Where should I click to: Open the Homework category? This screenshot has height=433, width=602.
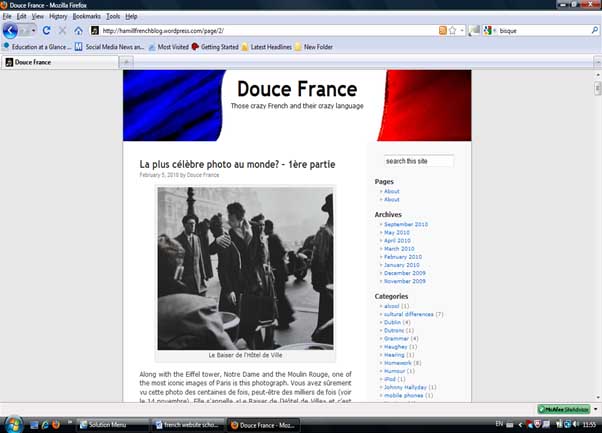397,363
